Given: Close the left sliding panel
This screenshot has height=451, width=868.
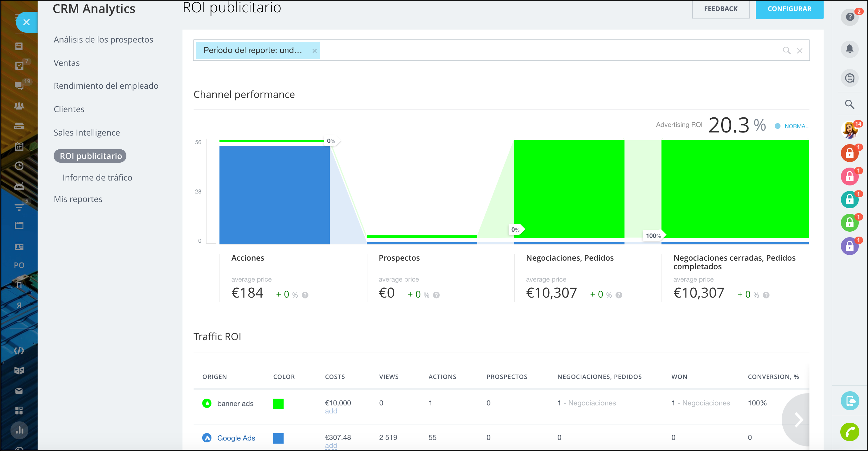Looking at the screenshot, I should 27,22.
